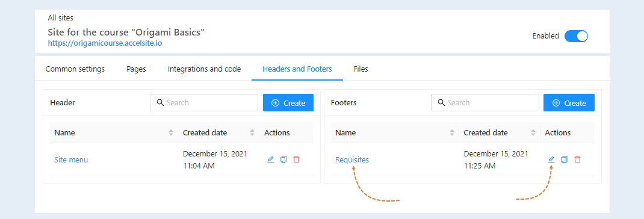Switch to the Pages tab
This screenshot has width=644, height=219.
[136, 69]
